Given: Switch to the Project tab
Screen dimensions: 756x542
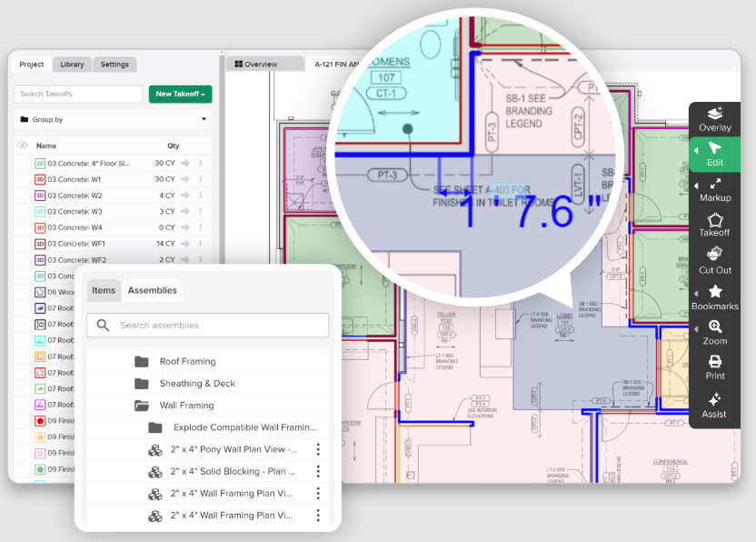Looking at the screenshot, I should click(31, 65).
